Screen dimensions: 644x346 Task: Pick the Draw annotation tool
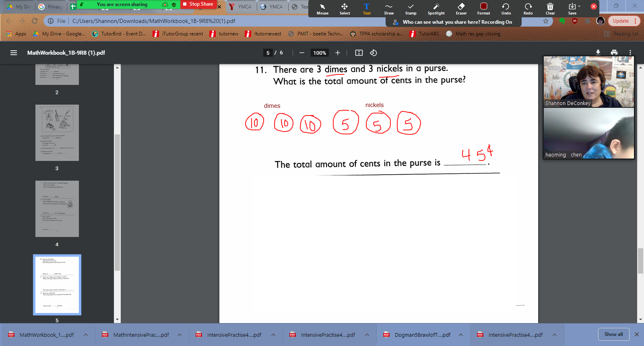[x=389, y=8]
